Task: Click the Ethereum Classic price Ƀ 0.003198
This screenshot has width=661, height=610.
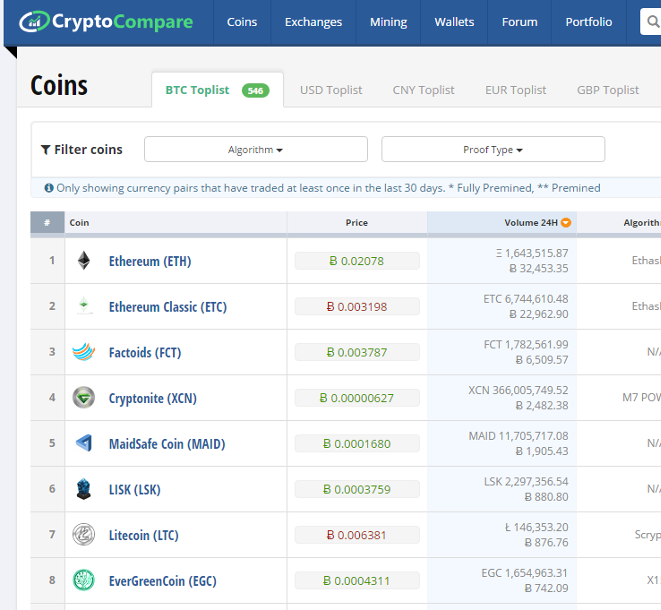Action: [357, 306]
